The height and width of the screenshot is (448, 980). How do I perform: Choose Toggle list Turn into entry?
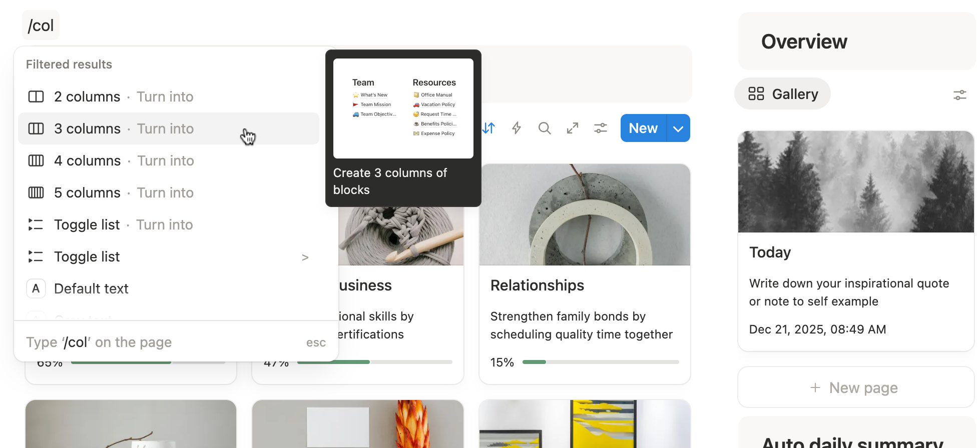pos(169,224)
